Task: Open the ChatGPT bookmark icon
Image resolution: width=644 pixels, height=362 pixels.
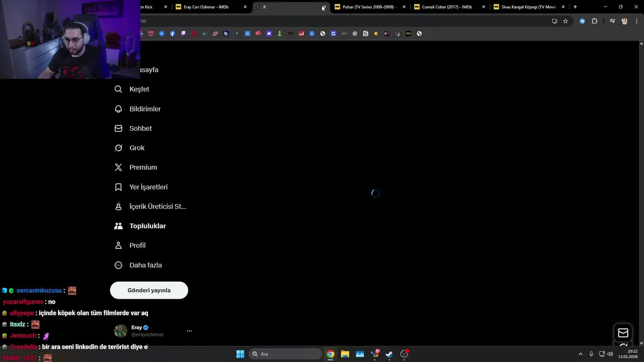Action: pos(355,34)
